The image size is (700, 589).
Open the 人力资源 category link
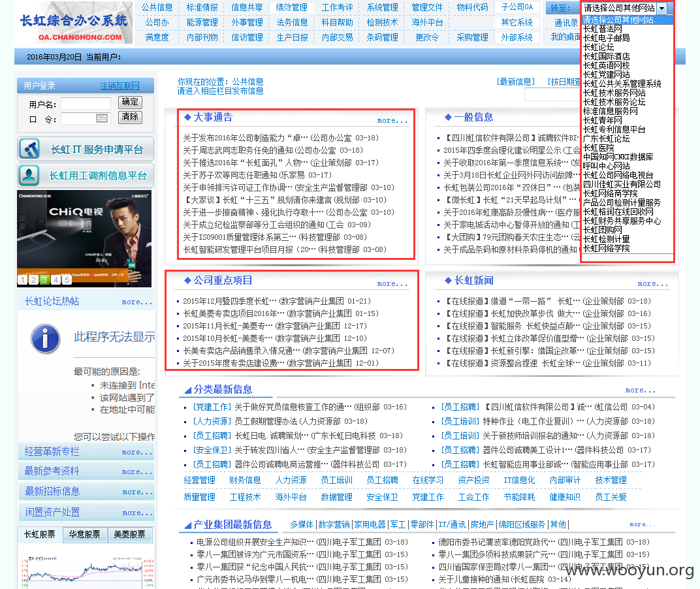click(291, 480)
